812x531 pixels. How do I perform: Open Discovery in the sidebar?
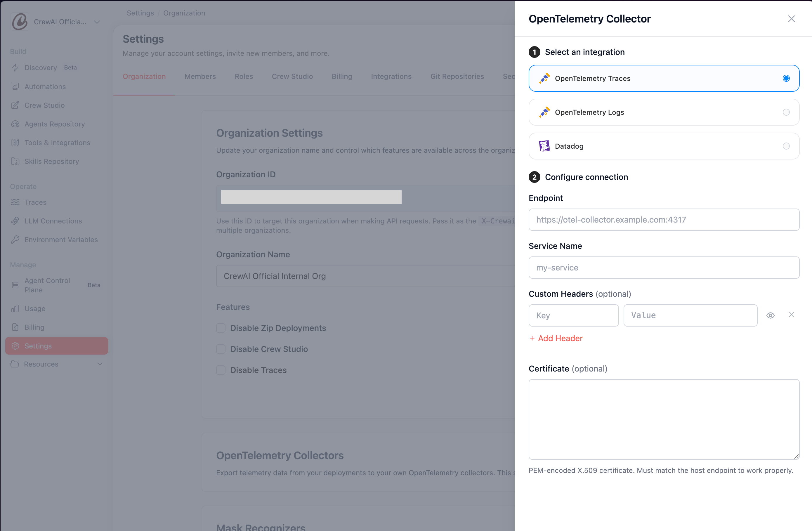(x=57, y=67)
